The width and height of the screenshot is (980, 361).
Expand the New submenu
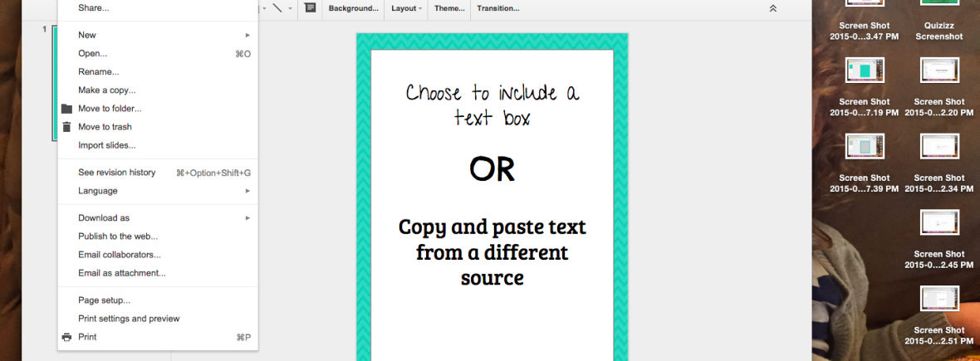[x=158, y=35]
